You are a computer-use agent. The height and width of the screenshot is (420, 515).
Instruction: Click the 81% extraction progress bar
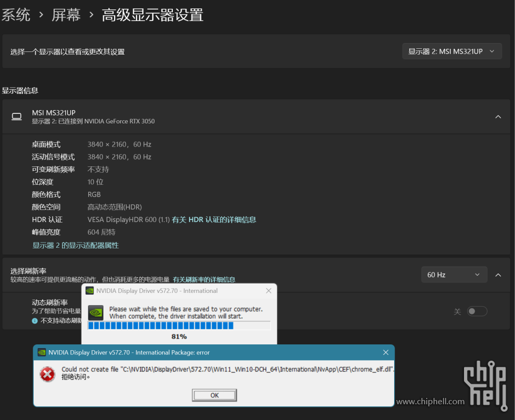click(x=179, y=325)
